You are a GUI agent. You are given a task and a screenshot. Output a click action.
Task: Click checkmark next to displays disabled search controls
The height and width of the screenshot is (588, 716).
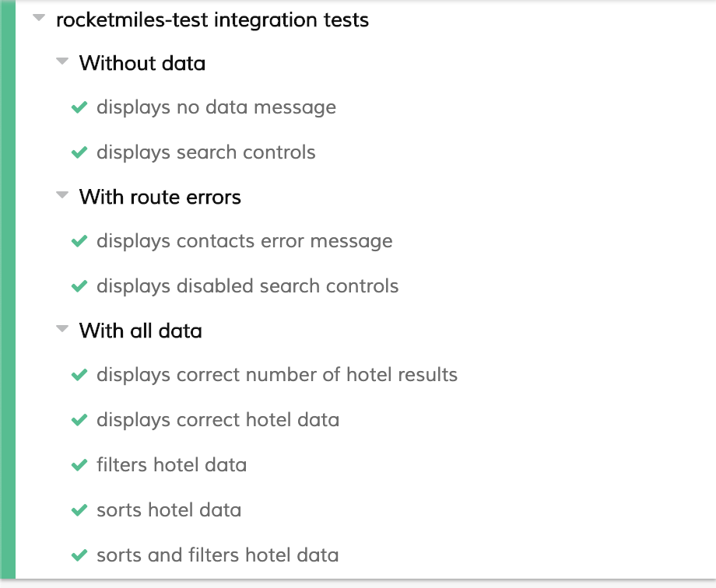click(x=79, y=286)
